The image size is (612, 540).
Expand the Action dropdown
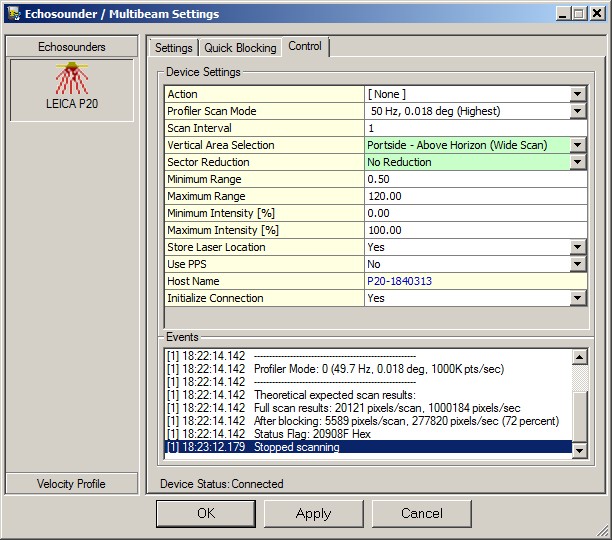(577, 94)
